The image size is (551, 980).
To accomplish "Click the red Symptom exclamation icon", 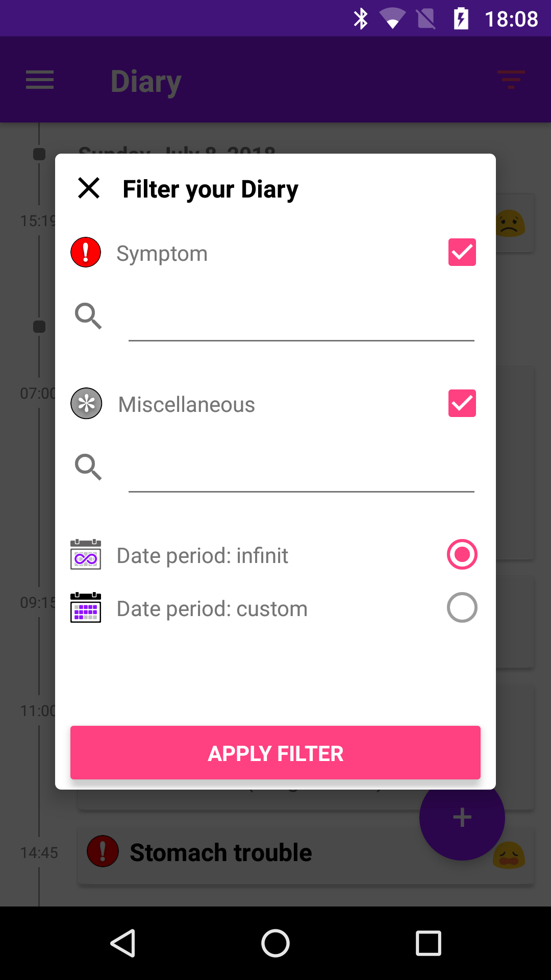I will pyautogui.click(x=86, y=252).
